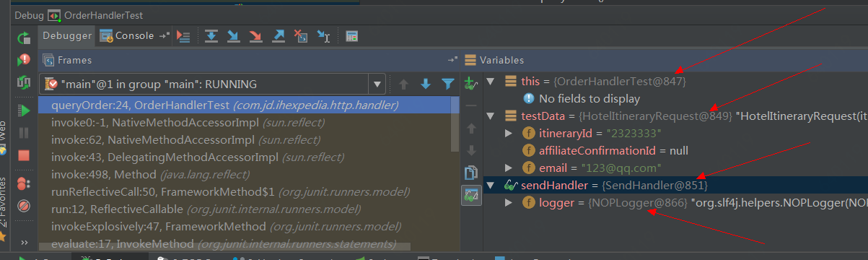Select run:12 ReflectiveCallable frame

(244, 209)
